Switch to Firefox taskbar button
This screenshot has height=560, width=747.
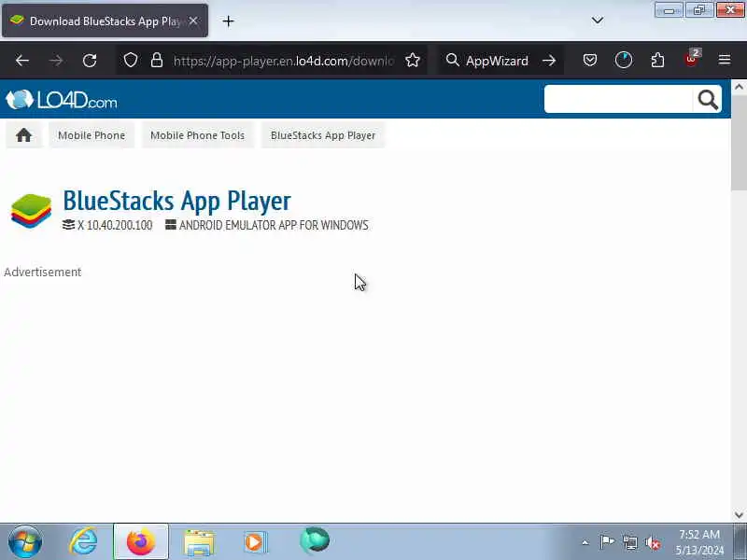[141, 541]
